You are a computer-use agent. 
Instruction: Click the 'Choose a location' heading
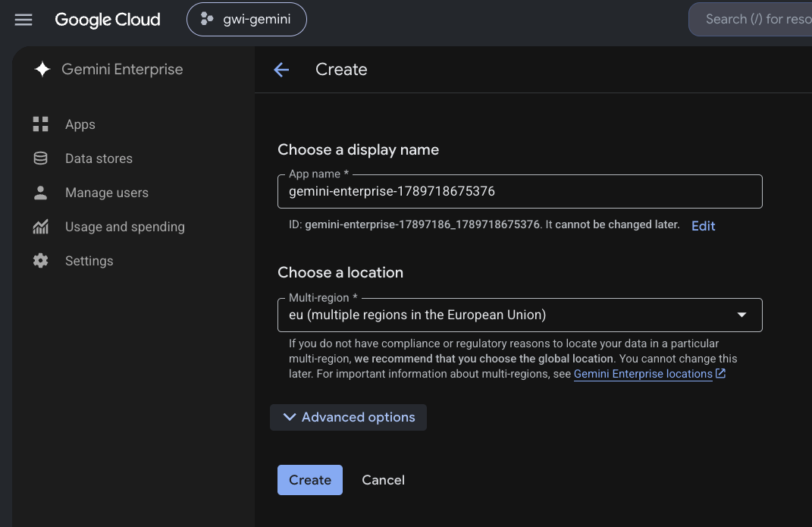pyautogui.click(x=340, y=272)
